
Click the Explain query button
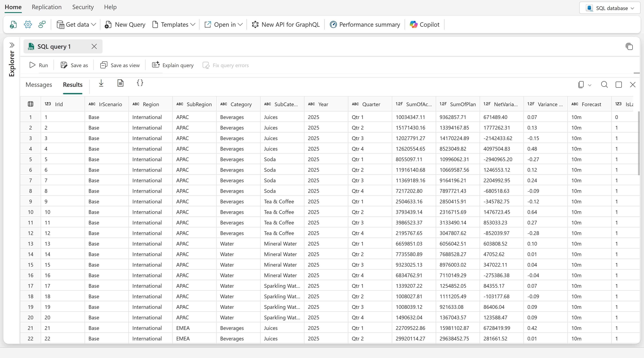173,65
